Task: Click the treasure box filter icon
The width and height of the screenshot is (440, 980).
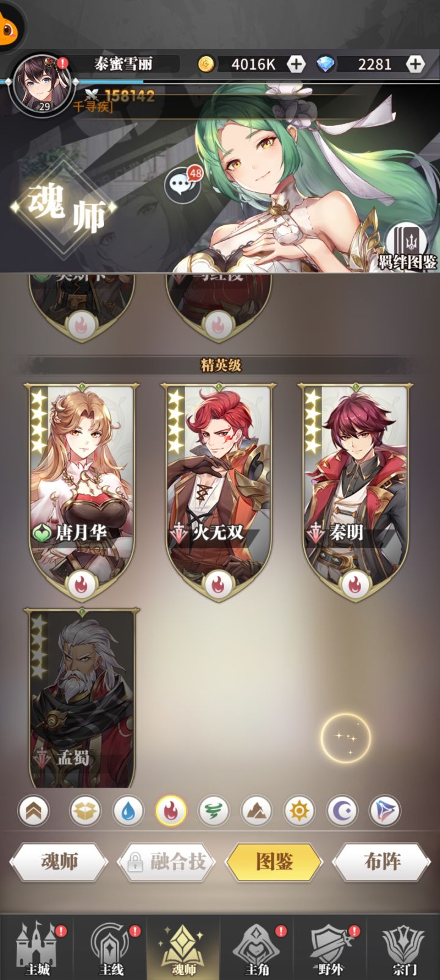Action: 85,811
